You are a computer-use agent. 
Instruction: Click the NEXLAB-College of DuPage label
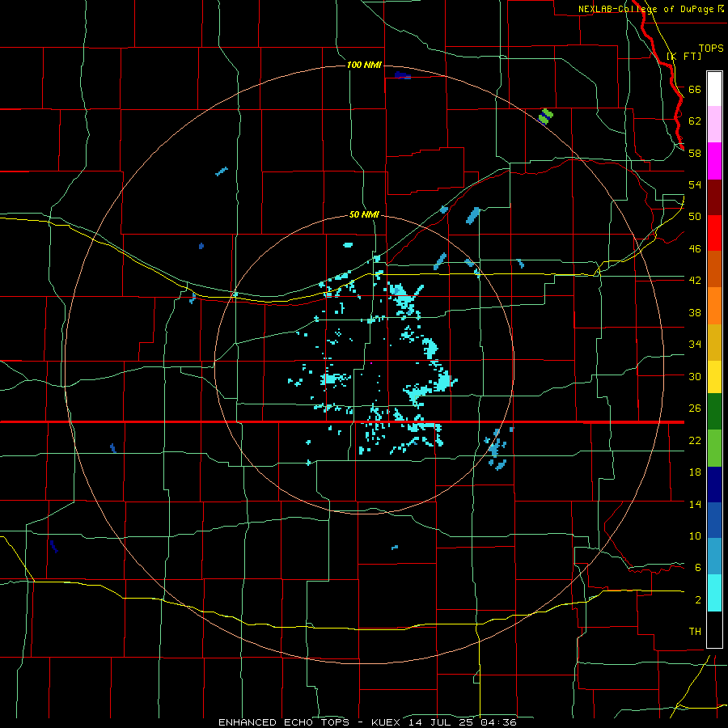pos(645,9)
